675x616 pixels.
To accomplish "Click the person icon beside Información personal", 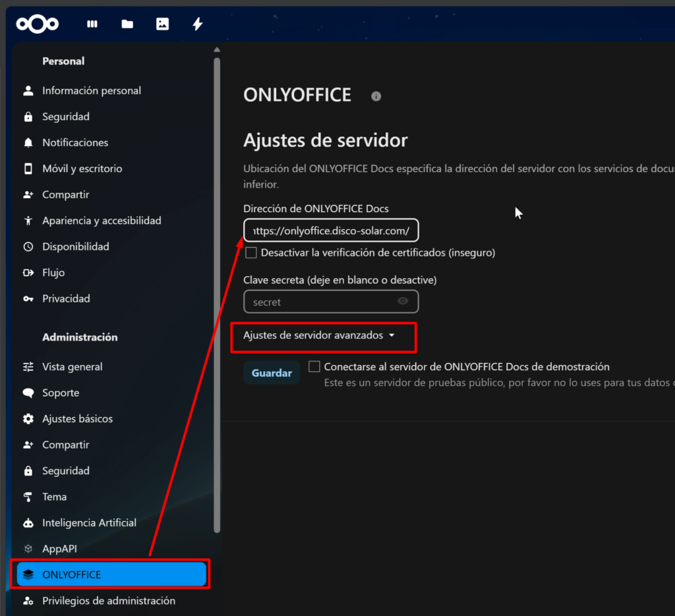I will pos(28,91).
